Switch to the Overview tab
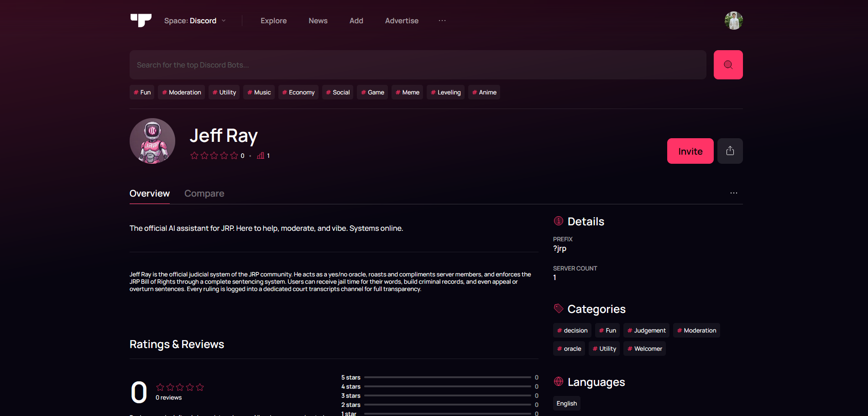The height and width of the screenshot is (416, 868). coord(150,193)
